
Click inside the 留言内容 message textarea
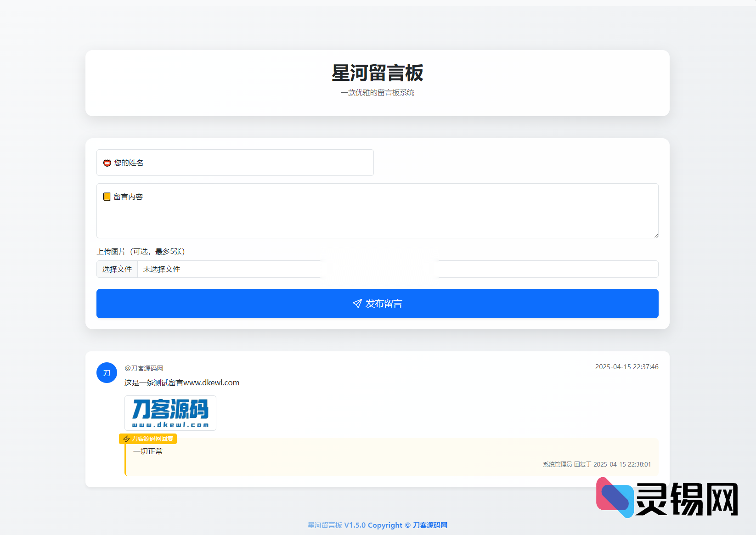(x=377, y=211)
